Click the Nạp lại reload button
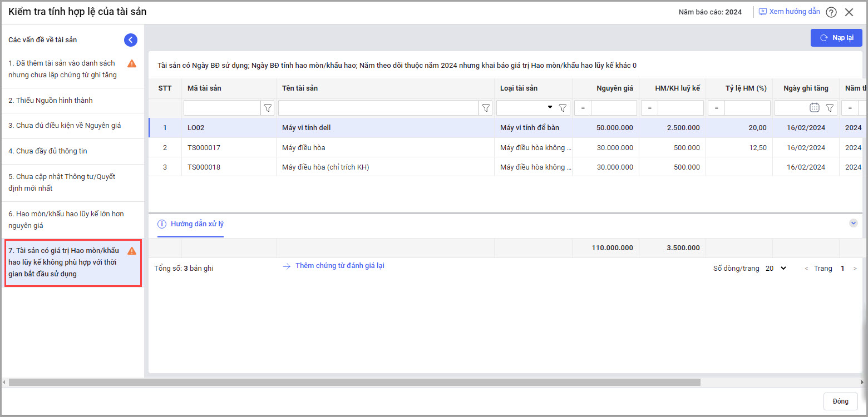 click(836, 38)
